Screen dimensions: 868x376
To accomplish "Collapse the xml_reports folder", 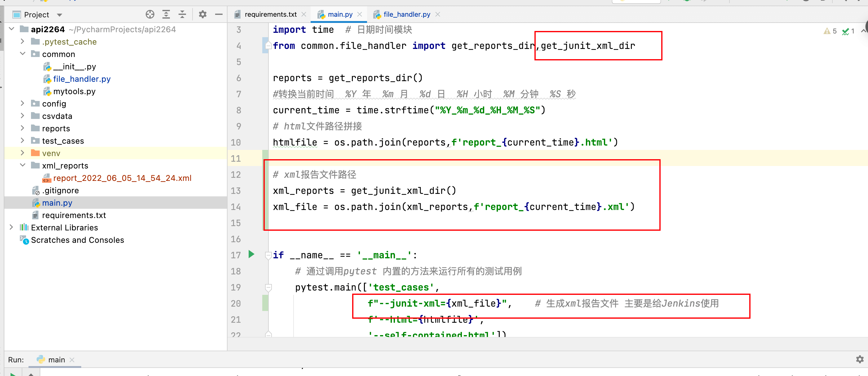I will pos(23,165).
